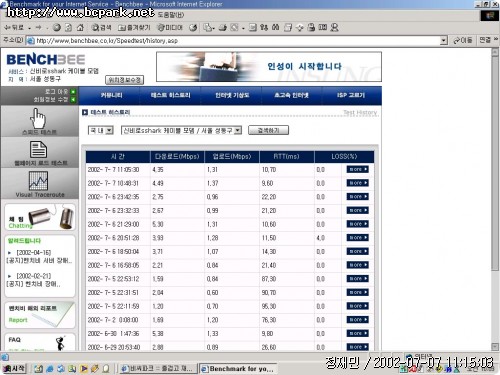Click the Edit page toolbar icon
The width and height of the screenshot is (500, 375).
coord(234,28)
